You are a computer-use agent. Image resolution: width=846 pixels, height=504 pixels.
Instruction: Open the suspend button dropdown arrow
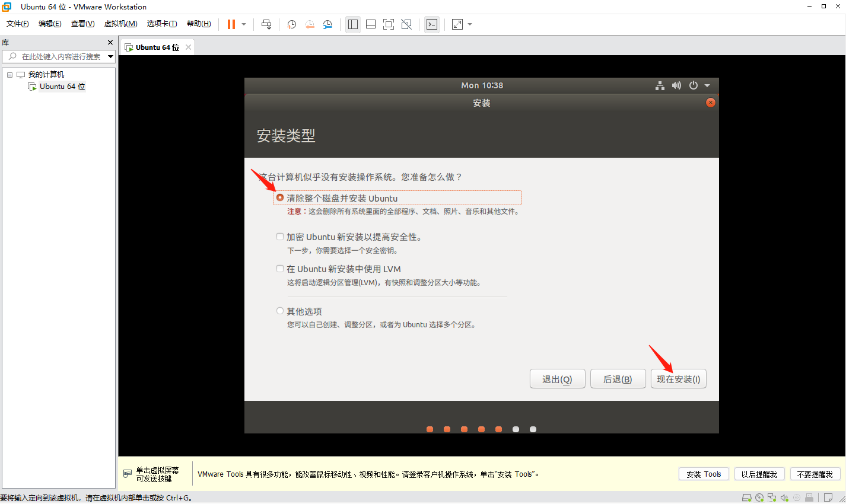[243, 24]
